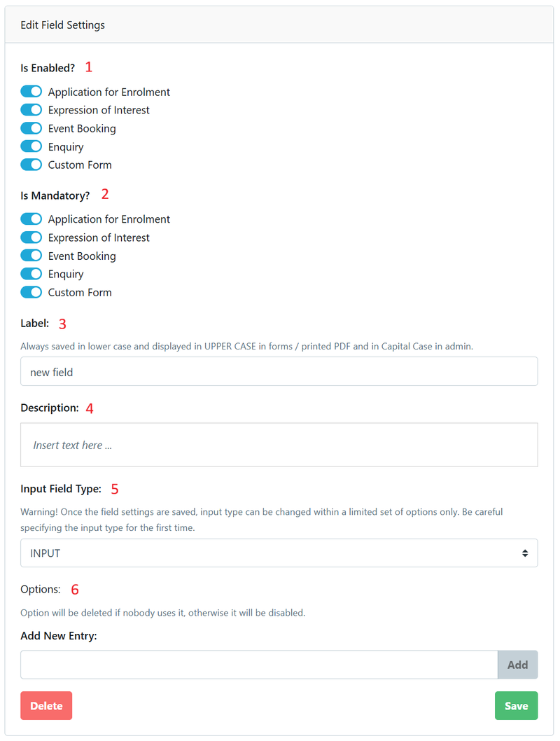Focus the Description text area
The image size is (560, 741).
(279, 444)
